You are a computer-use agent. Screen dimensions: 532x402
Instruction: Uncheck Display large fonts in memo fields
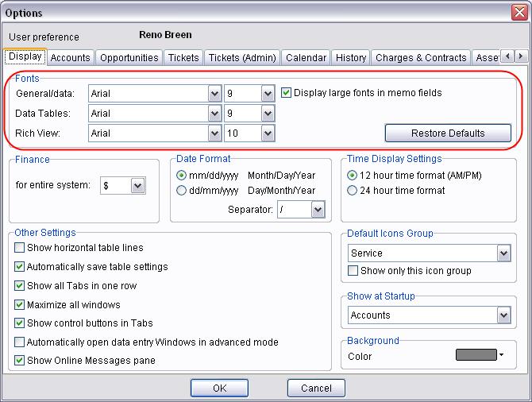pyautogui.click(x=287, y=93)
